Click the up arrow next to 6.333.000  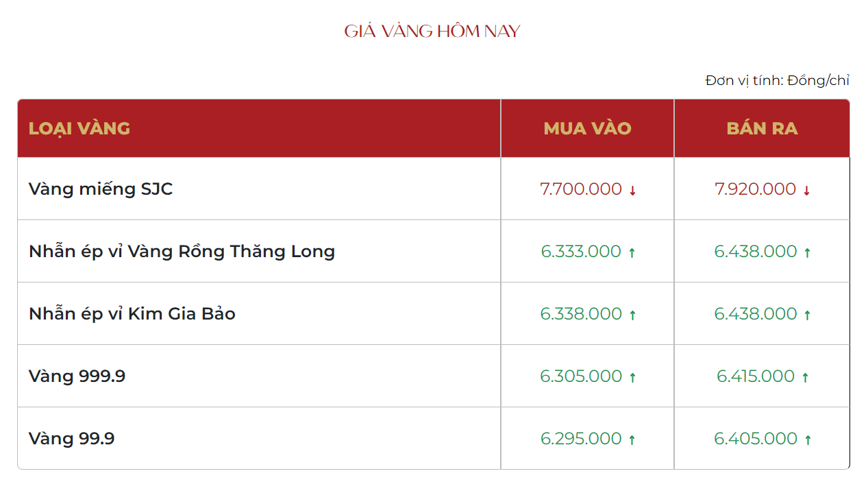tap(632, 252)
